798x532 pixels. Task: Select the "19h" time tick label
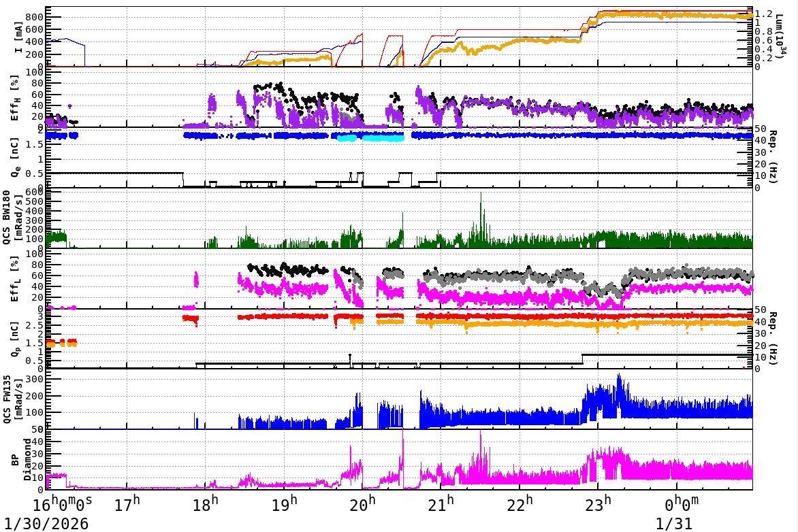click(x=285, y=504)
